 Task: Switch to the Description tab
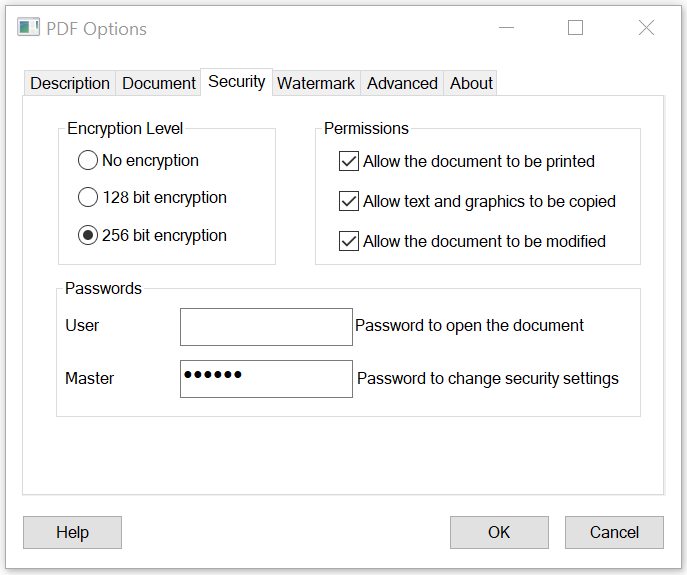pyautogui.click(x=70, y=83)
